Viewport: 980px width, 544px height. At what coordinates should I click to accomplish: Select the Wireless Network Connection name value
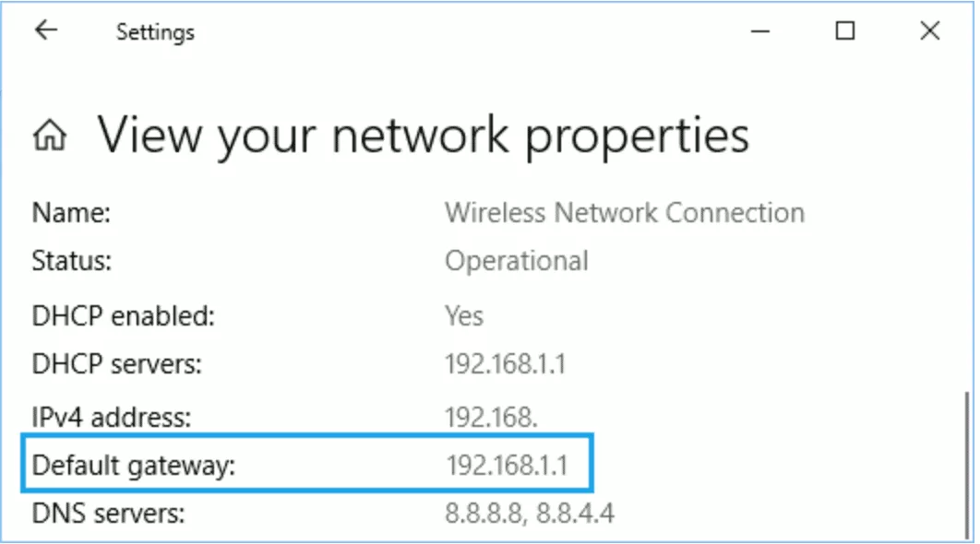625,213
